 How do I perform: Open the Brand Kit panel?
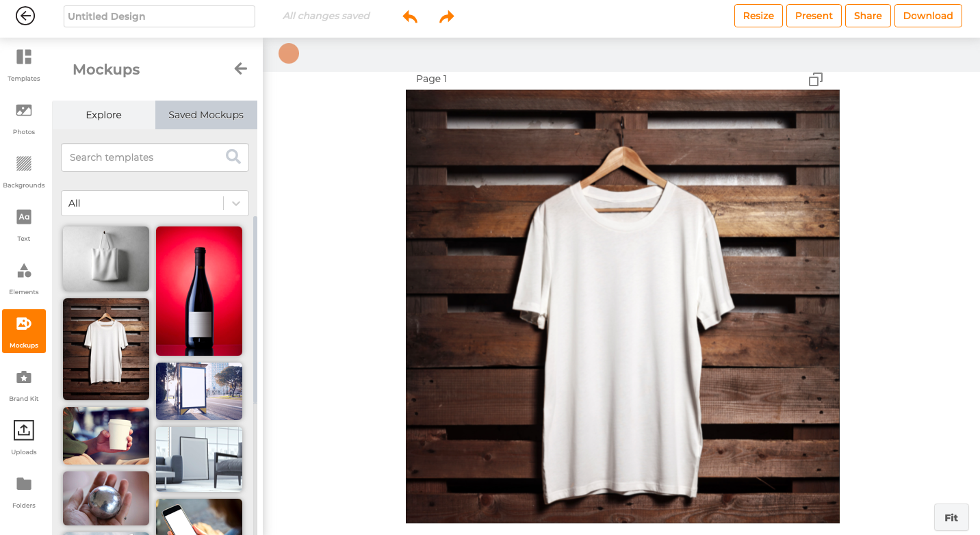tap(23, 384)
